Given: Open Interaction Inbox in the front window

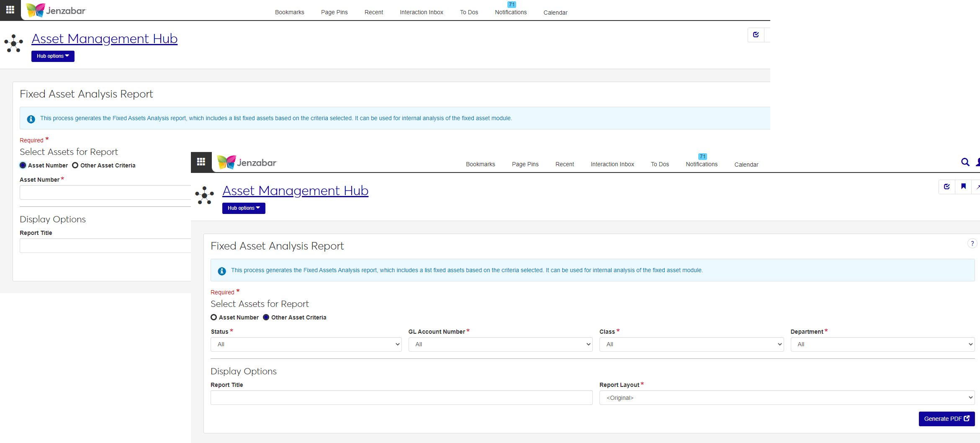Looking at the screenshot, I should click(x=612, y=164).
